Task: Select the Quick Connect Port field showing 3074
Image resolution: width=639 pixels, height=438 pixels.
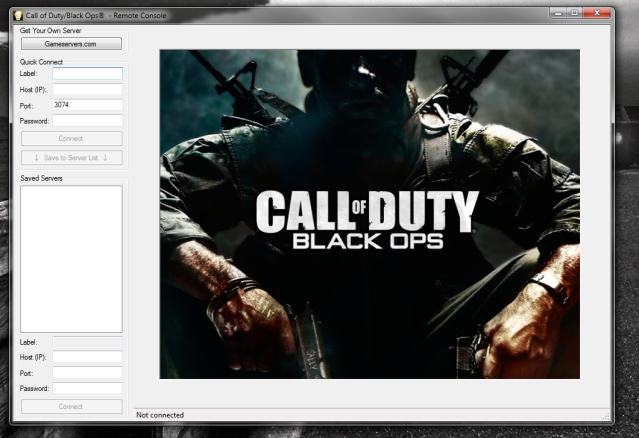Action: pos(87,105)
